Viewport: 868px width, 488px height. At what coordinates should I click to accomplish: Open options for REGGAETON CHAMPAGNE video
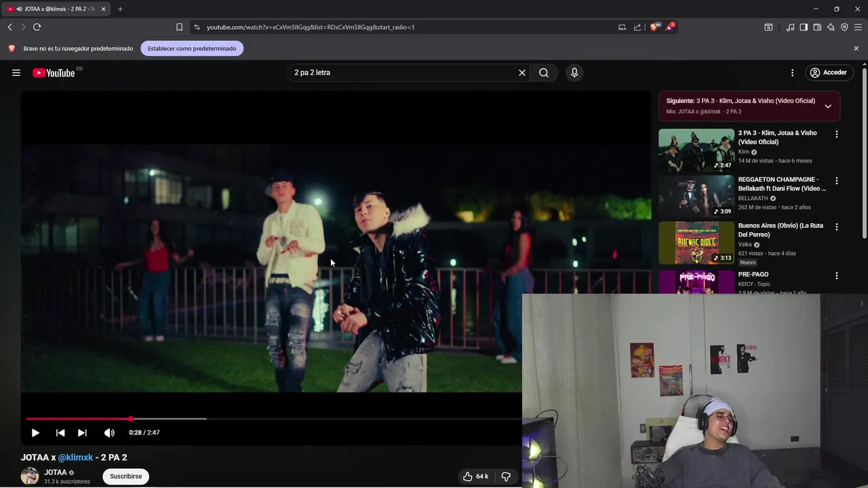[x=836, y=181]
